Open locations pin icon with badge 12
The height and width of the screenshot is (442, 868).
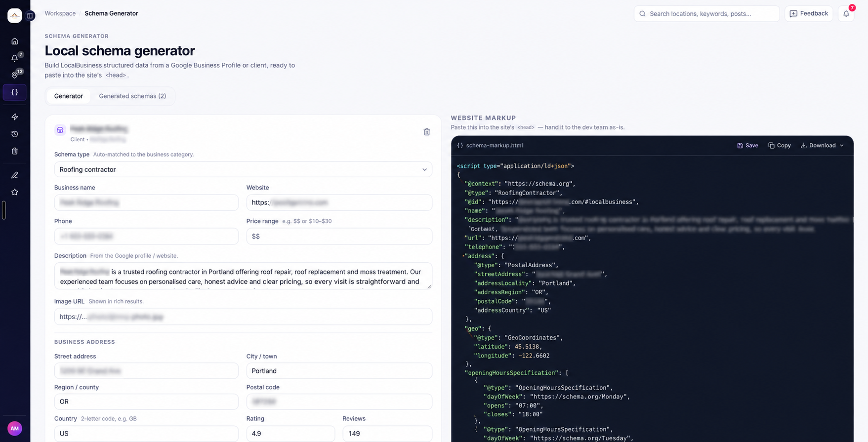(15, 75)
